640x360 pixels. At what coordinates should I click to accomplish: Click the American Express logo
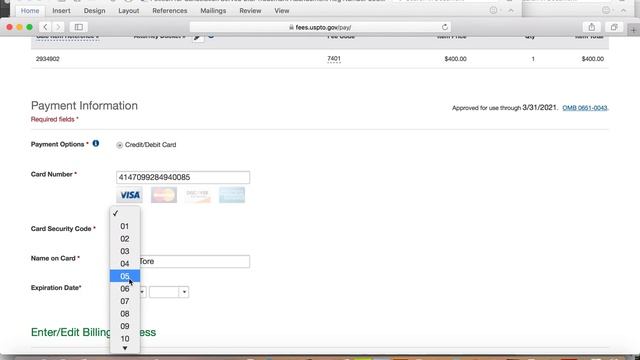click(232, 195)
